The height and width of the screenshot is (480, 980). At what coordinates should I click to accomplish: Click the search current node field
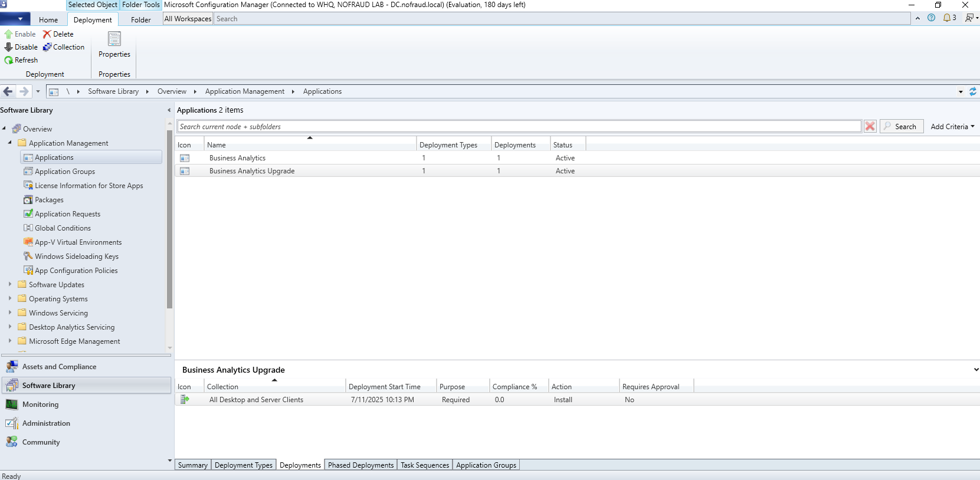[519, 126]
